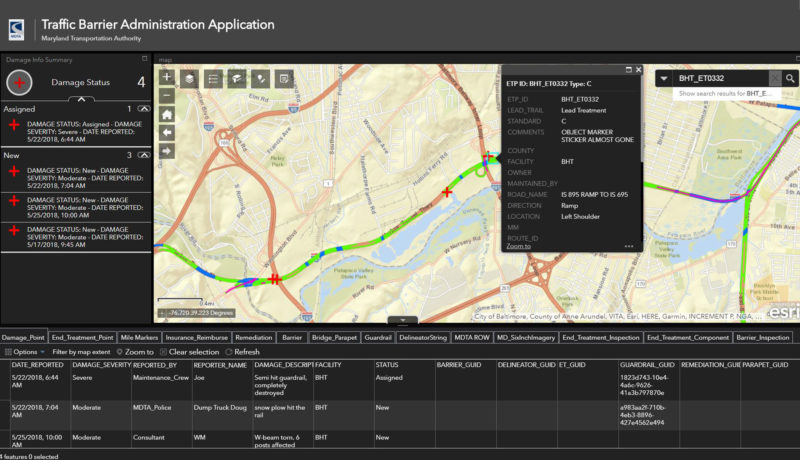Open popup more options ellipsis
The width and height of the screenshot is (800, 460).
click(x=629, y=246)
